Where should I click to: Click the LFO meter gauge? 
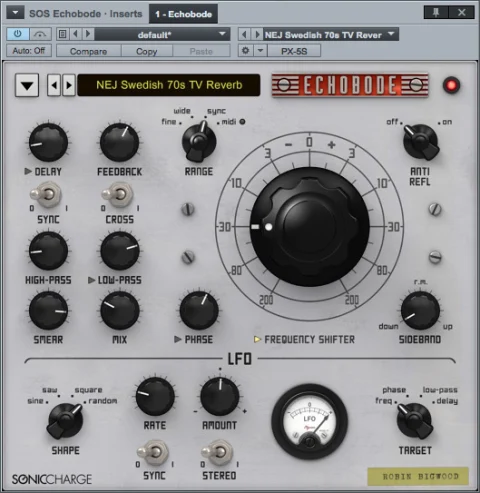point(309,422)
